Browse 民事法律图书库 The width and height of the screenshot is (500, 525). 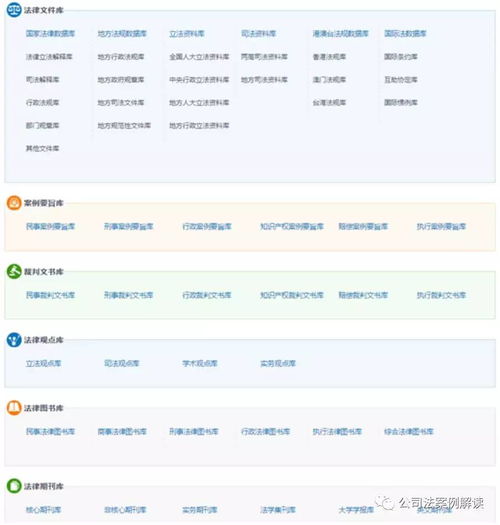tap(50, 431)
